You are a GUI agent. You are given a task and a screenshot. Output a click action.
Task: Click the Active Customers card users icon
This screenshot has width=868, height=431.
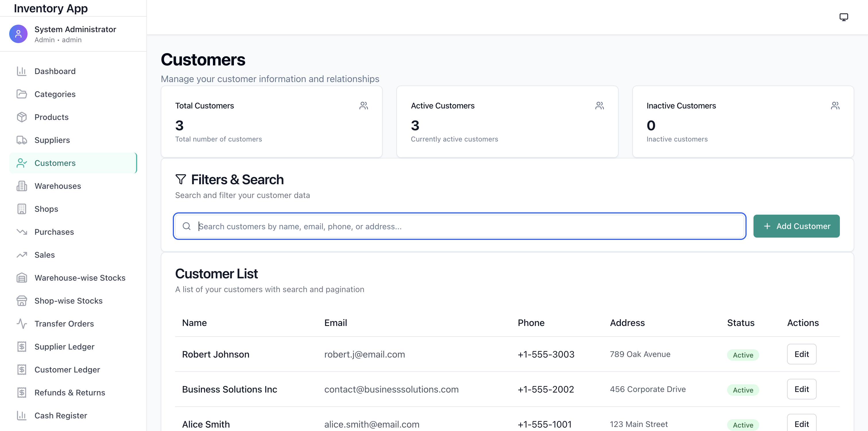(x=599, y=106)
